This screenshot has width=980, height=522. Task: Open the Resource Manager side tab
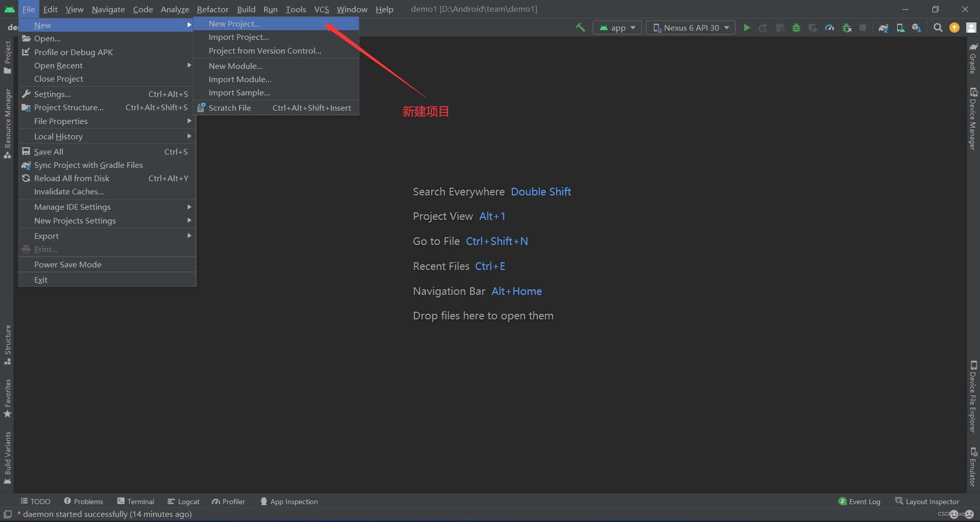pyautogui.click(x=7, y=123)
